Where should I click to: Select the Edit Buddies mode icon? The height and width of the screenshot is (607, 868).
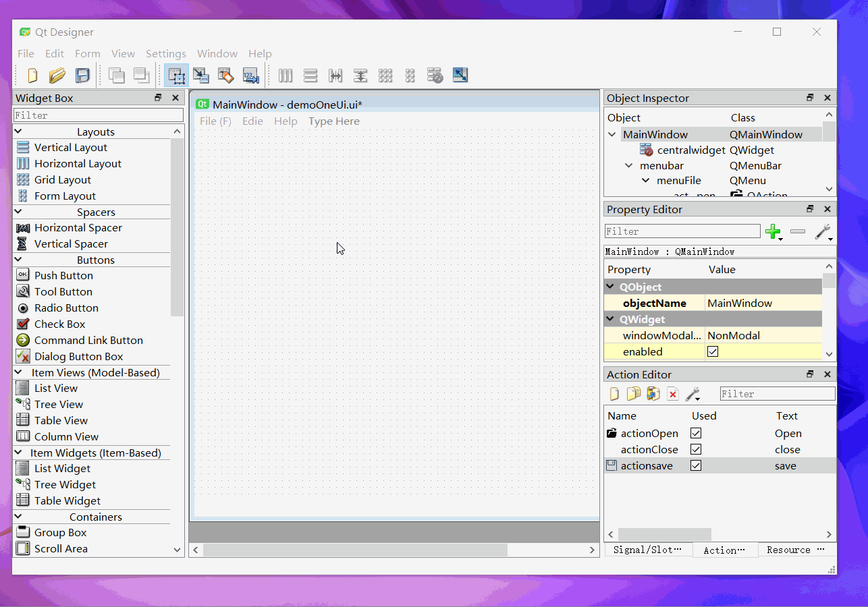225,76
